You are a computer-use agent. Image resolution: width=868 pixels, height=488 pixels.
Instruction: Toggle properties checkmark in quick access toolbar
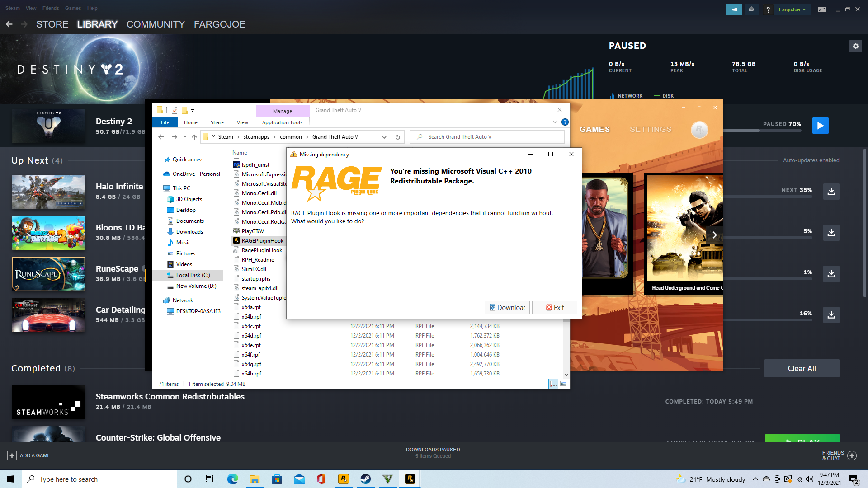point(174,110)
